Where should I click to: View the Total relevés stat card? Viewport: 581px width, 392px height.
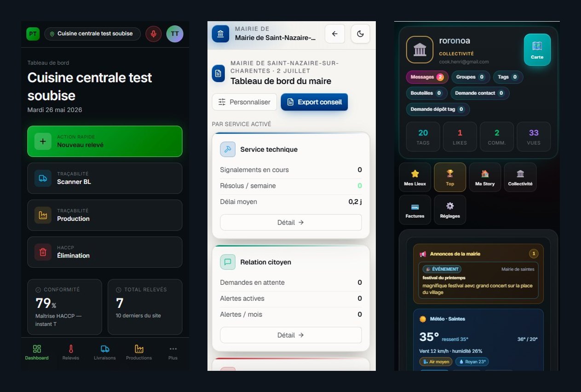(x=145, y=307)
